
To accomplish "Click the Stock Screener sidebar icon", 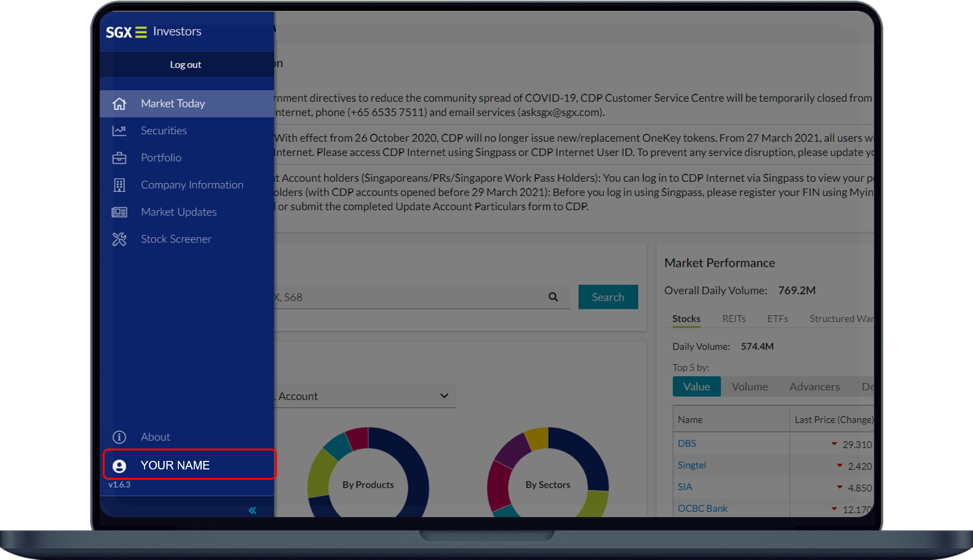I will (x=120, y=239).
